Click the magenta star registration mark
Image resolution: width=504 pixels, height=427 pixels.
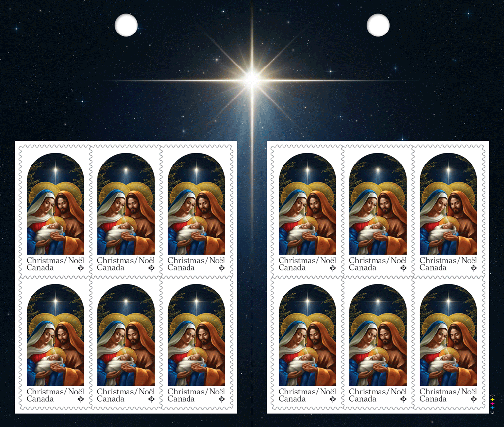click(x=492, y=404)
